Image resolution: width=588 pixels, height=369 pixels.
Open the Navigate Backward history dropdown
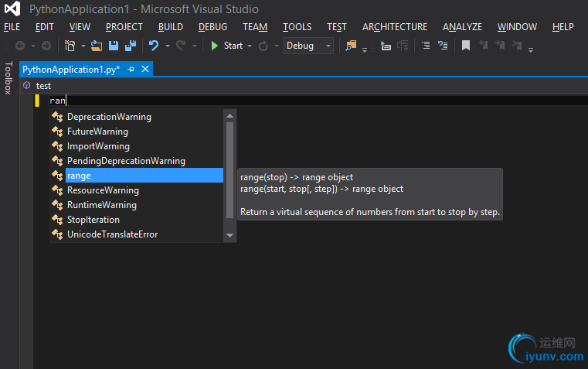pos(33,46)
